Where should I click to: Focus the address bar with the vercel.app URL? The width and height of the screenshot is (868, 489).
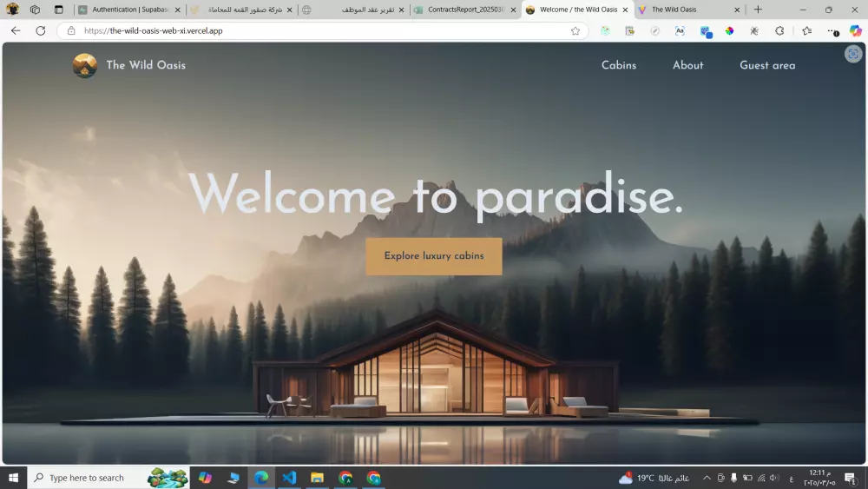[321, 31]
